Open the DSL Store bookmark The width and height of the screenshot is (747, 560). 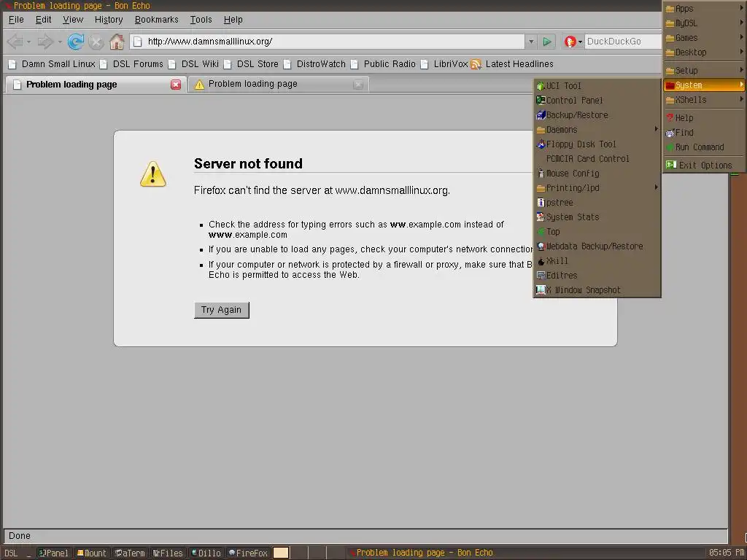(252, 64)
